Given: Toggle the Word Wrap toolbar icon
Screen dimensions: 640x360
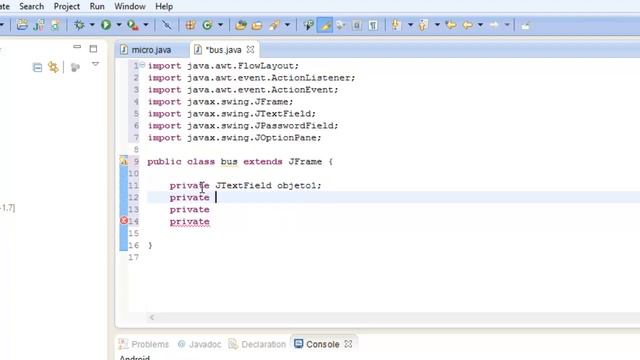Looking at the screenshot, I should tap(340, 25).
